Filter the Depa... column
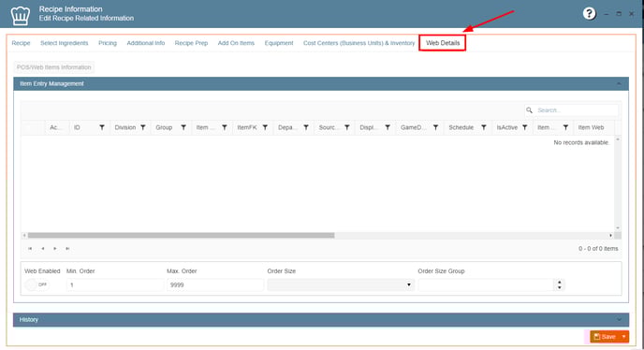This screenshot has width=644, height=350. coord(306,127)
